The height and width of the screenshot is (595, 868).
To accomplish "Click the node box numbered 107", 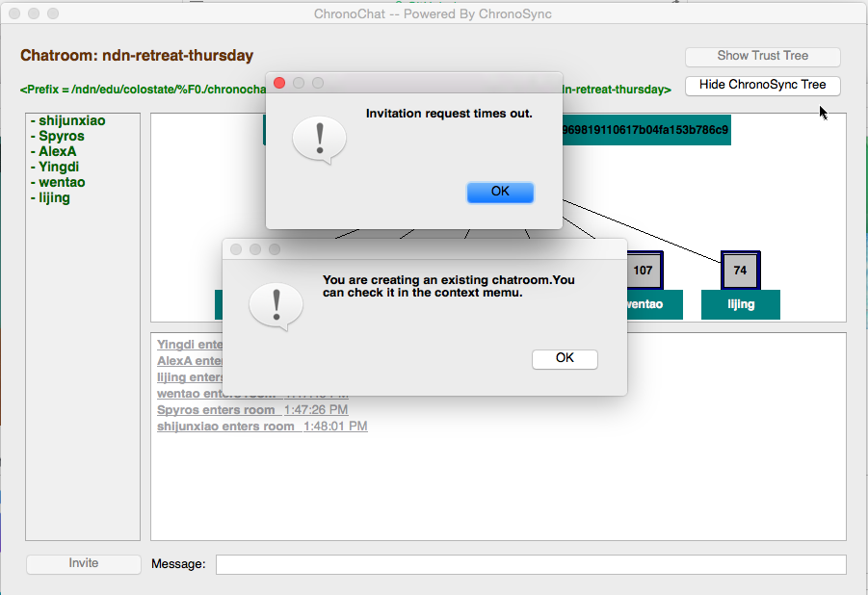I will coord(643,271).
